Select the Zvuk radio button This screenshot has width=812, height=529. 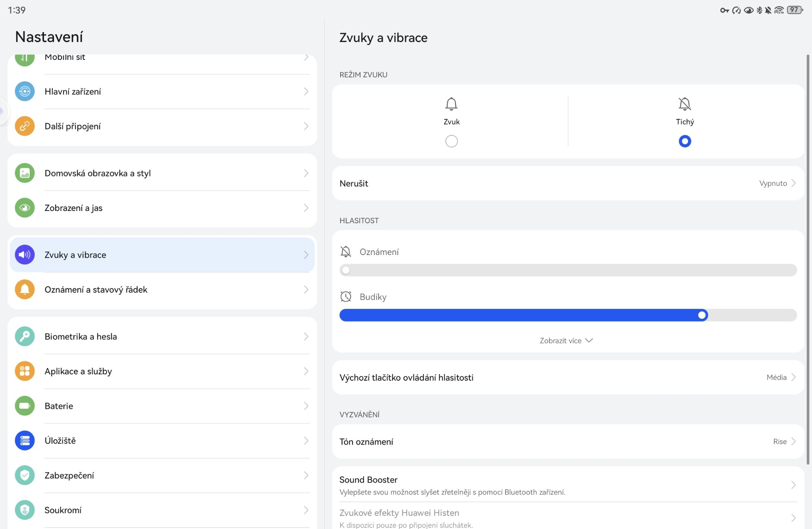click(x=451, y=141)
